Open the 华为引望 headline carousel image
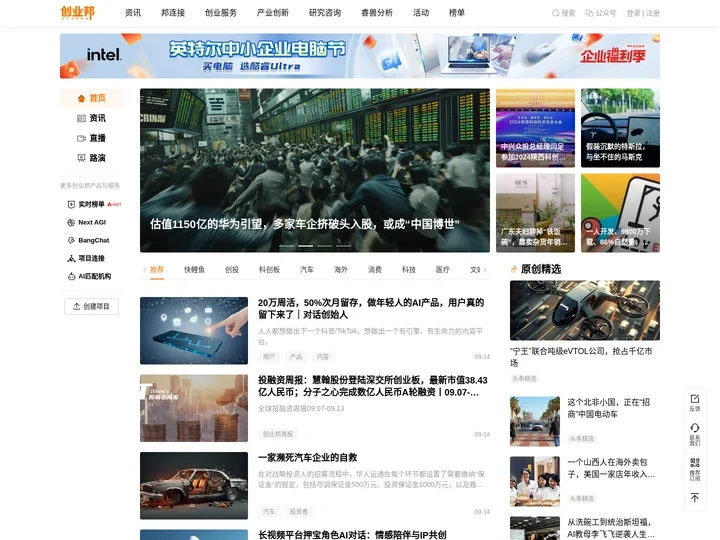The image size is (720, 540). (315, 170)
